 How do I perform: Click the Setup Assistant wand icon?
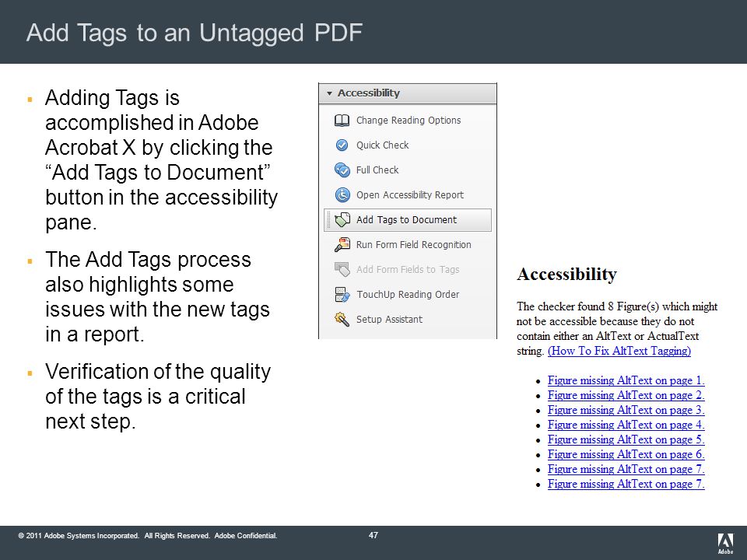pos(342,319)
